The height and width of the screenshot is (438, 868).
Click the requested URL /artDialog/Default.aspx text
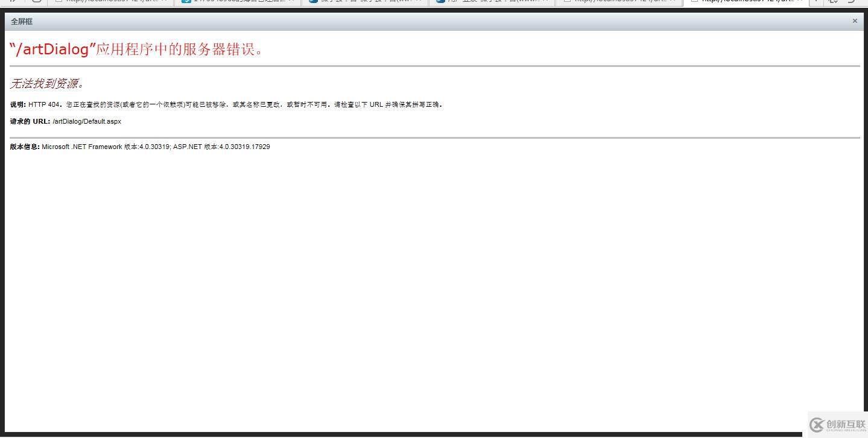(87, 121)
